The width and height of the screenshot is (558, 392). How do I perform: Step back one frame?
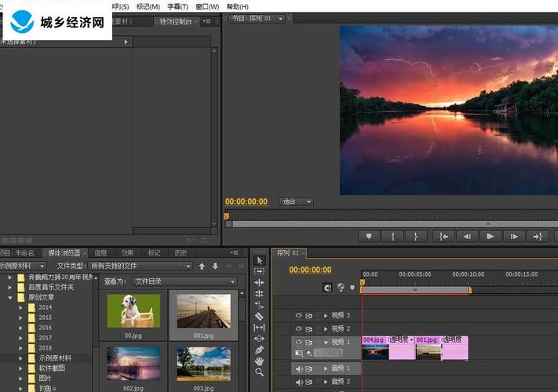tap(467, 236)
